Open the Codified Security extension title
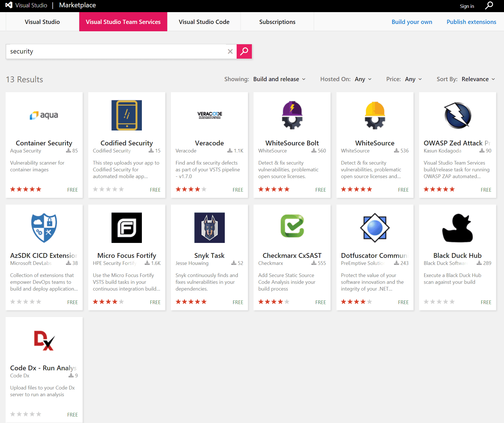Image resolution: width=504 pixels, height=423 pixels. (x=127, y=143)
